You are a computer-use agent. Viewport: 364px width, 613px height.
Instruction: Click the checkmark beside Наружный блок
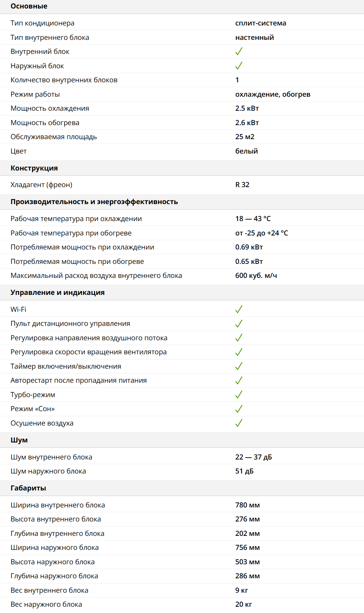(239, 66)
